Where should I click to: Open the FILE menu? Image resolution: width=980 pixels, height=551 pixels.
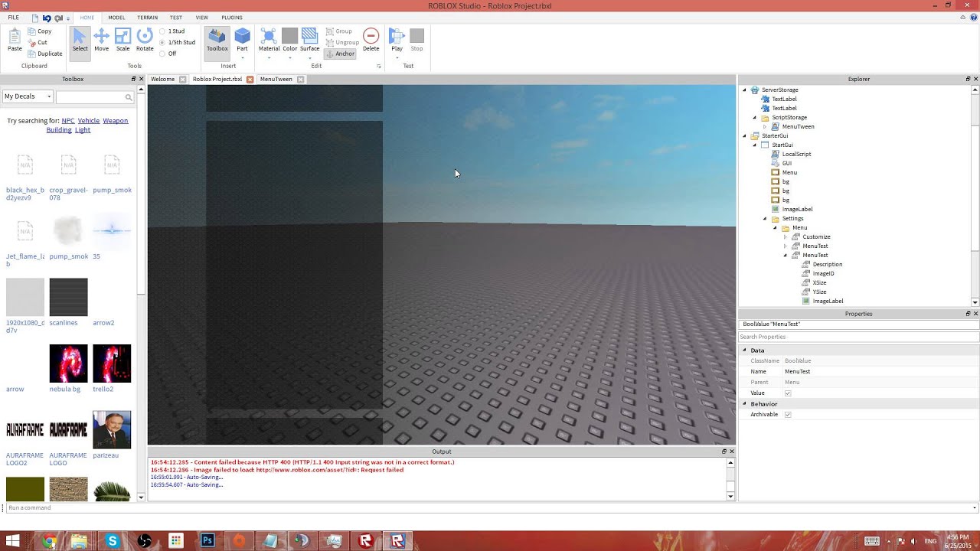[x=14, y=18]
